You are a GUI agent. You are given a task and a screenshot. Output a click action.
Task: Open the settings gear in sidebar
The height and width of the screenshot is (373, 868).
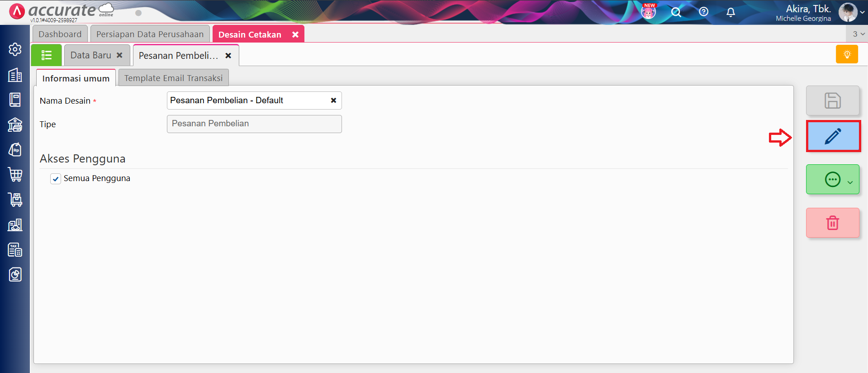(15, 49)
